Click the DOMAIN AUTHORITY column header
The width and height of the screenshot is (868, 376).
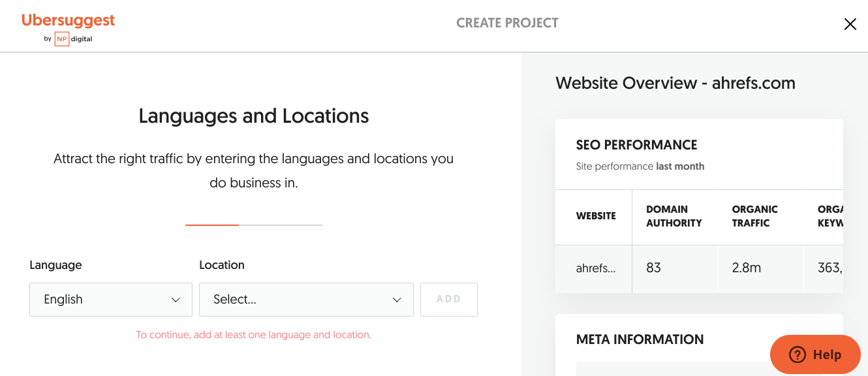(x=674, y=216)
